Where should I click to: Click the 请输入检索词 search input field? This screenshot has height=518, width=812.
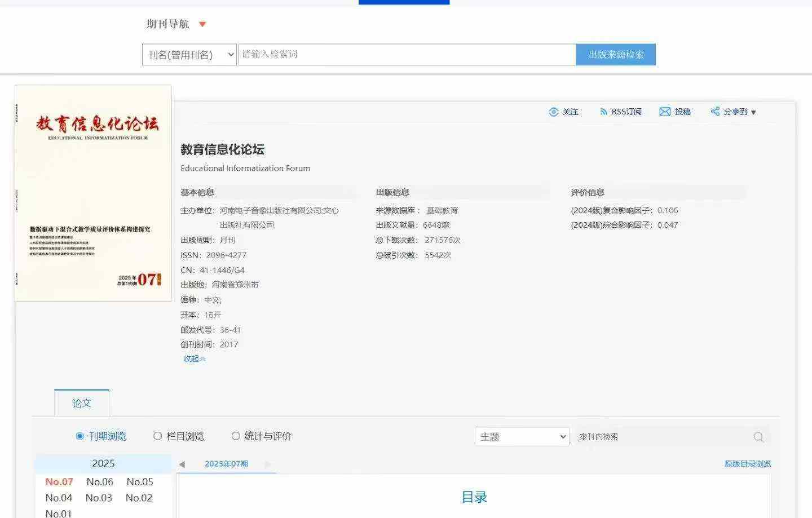pos(406,55)
